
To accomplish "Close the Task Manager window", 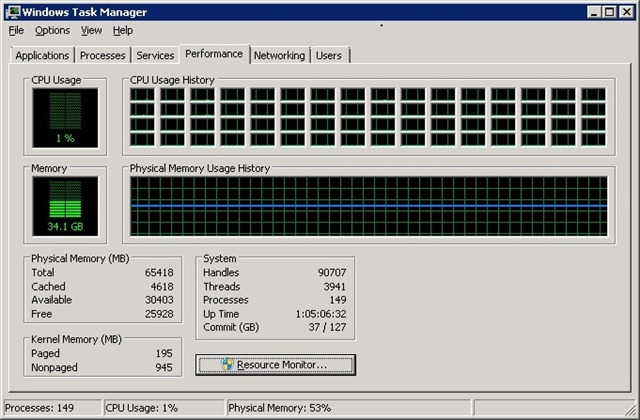I will click(x=626, y=12).
